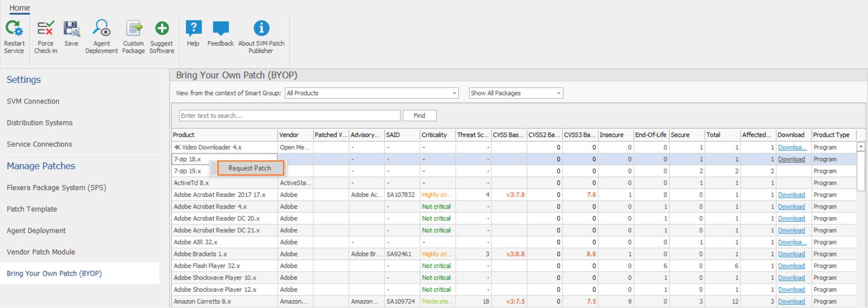
Task: Select Request Patch from context menu
Action: (250, 168)
